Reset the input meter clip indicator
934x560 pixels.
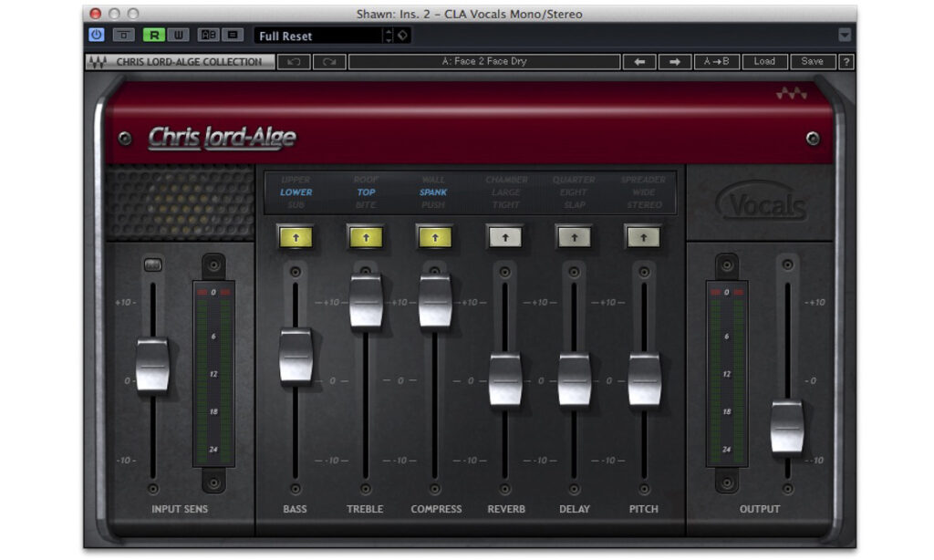pyautogui.click(x=213, y=292)
